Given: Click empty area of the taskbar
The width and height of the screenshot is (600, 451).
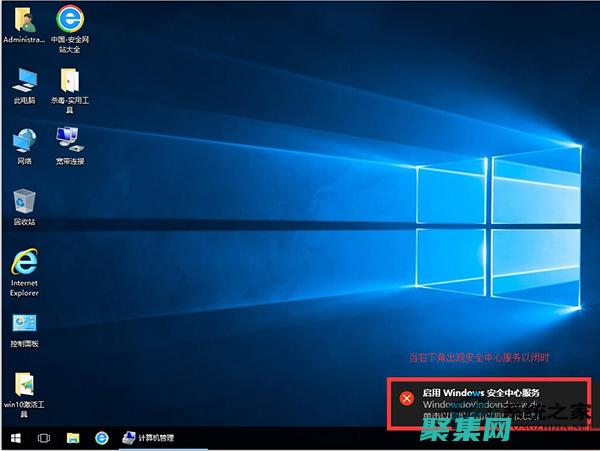Looking at the screenshot, I should pos(300,438).
